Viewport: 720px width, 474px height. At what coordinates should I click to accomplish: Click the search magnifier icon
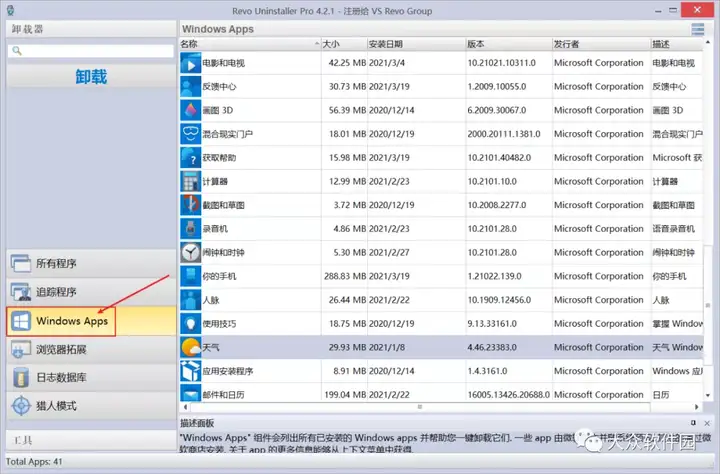coord(17,51)
